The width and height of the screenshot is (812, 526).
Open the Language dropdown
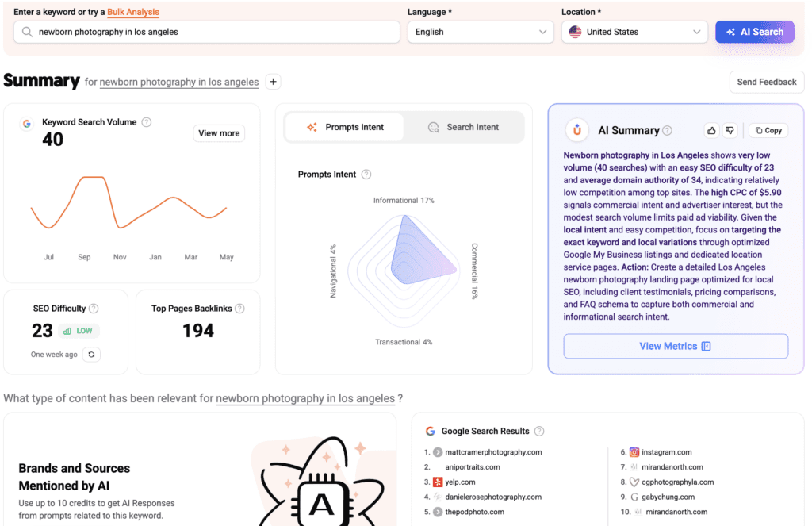click(481, 32)
